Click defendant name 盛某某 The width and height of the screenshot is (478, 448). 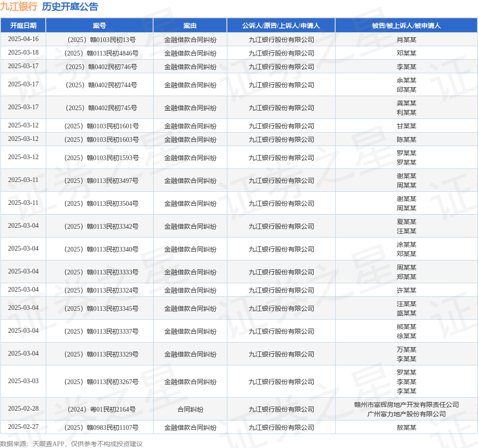[407, 313]
